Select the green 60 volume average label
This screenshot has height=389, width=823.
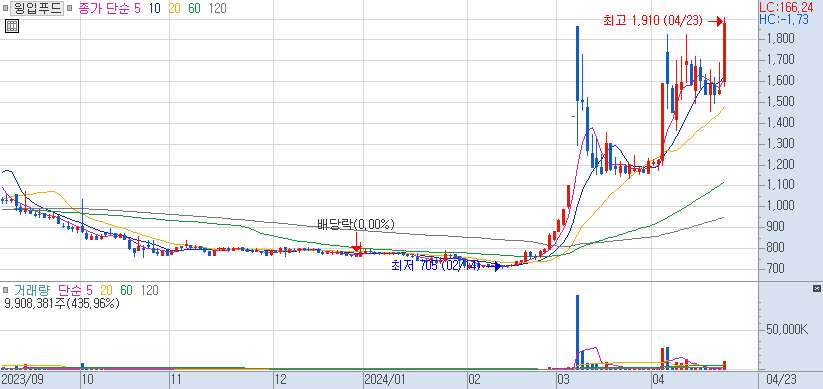pos(126,290)
